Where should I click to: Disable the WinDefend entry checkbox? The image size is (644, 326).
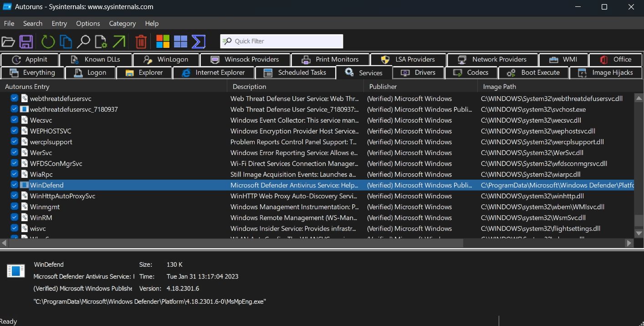click(x=14, y=185)
